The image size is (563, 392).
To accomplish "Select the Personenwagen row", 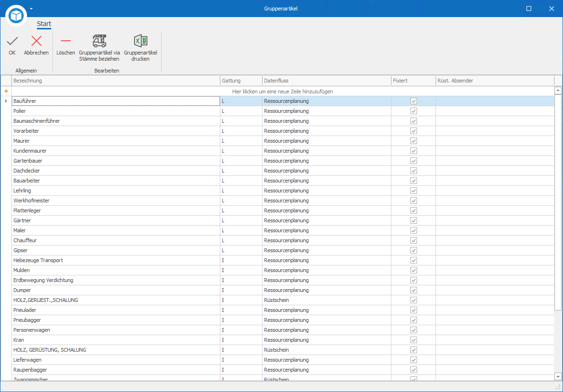I will tap(283, 330).
